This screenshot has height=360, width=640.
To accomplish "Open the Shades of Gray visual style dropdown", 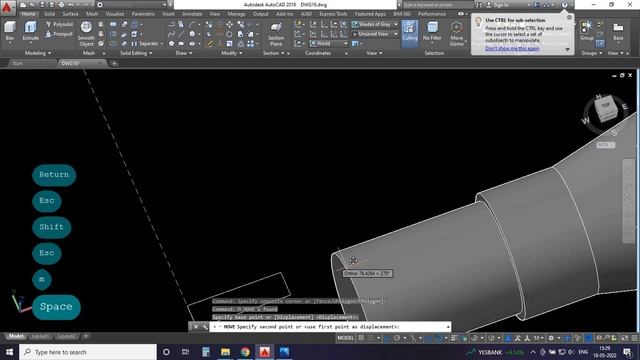I will (375, 24).
